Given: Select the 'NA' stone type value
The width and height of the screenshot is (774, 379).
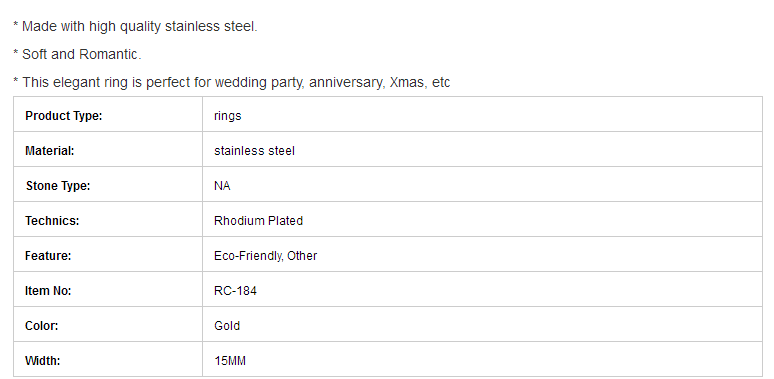Looking at the screenshot, I should tap(222, 186).
